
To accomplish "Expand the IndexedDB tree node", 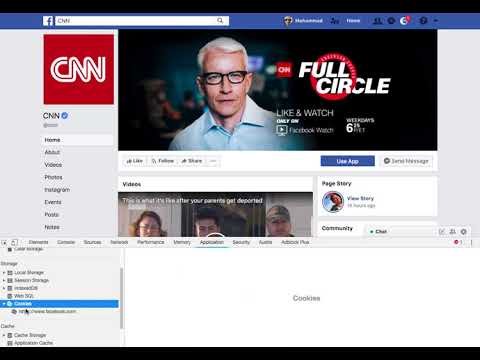I will coord(4,288).
